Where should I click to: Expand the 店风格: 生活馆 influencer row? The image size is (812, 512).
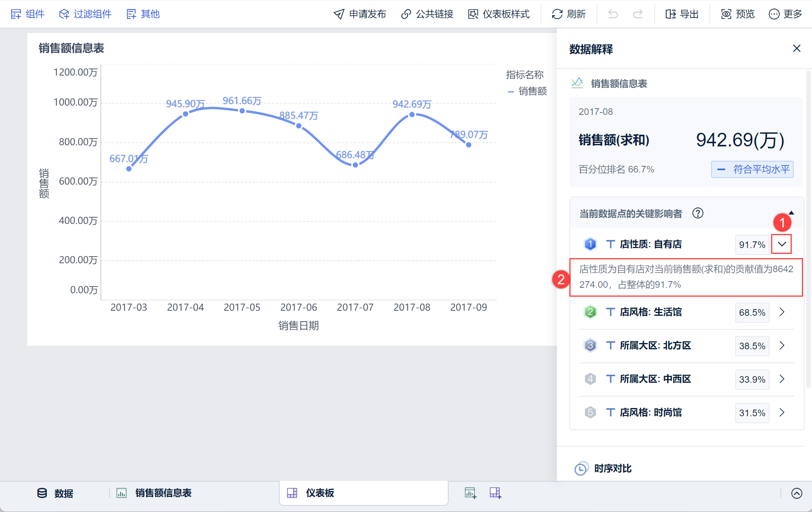[782, 312]
